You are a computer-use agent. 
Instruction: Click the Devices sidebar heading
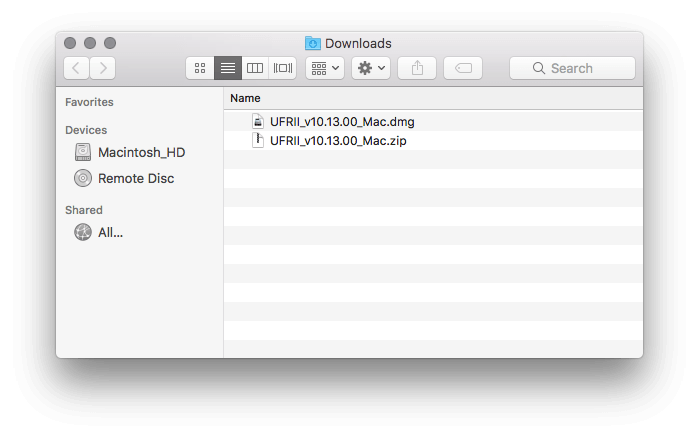(86, 130)
